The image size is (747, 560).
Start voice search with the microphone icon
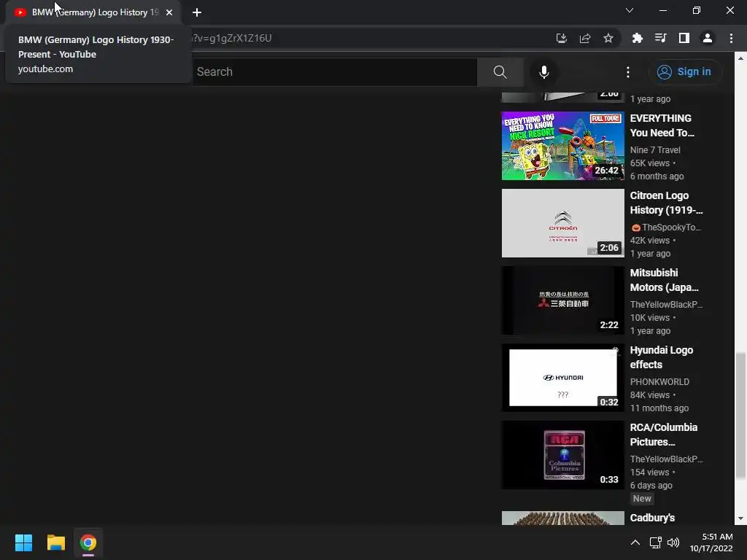point(544,72)
